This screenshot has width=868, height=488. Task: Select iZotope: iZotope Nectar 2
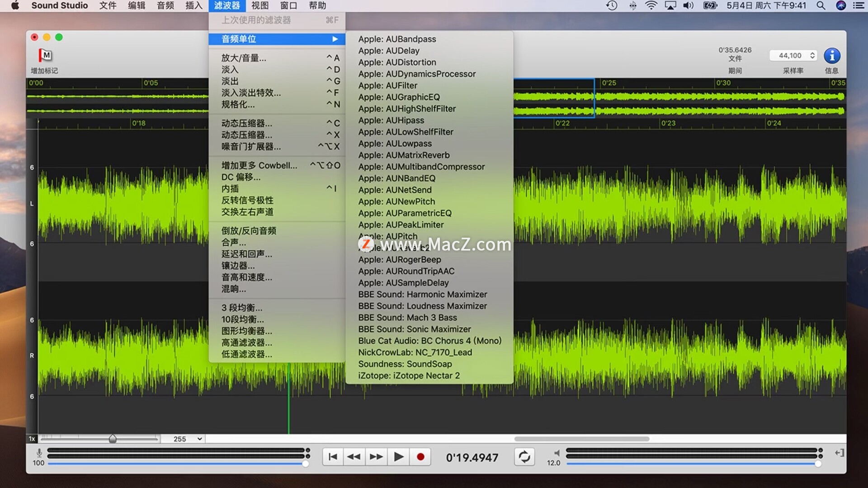(x=429, y=375)
